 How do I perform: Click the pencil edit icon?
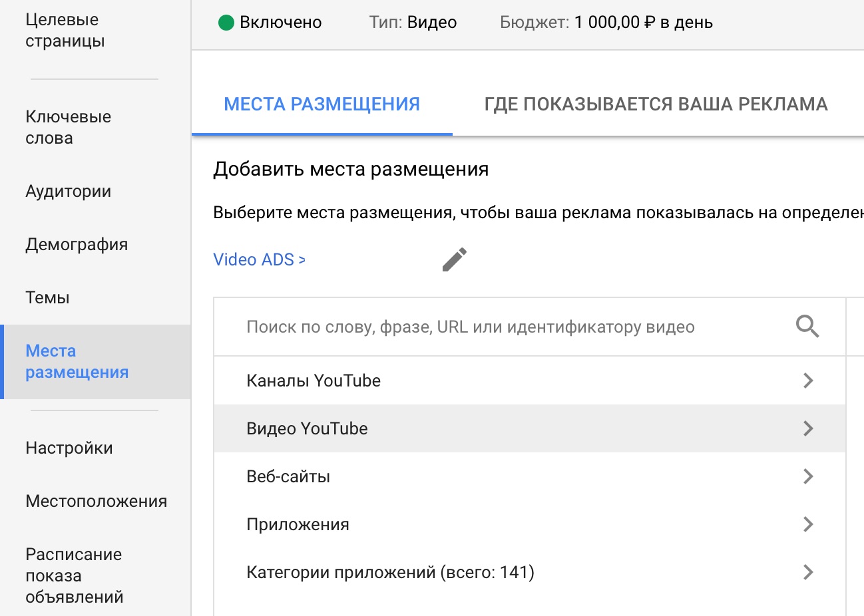pos(455,259)
